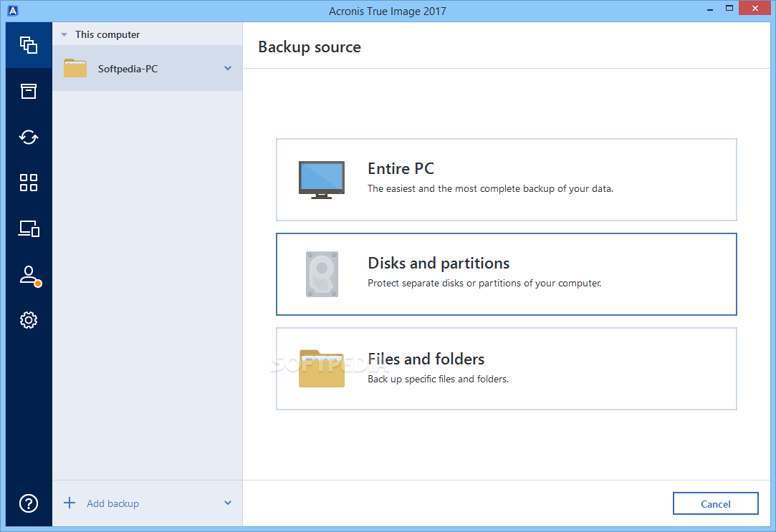Choose Disks and partitions backup source
This screenshot has height=532, width=776.
click(x=507, y=274)
